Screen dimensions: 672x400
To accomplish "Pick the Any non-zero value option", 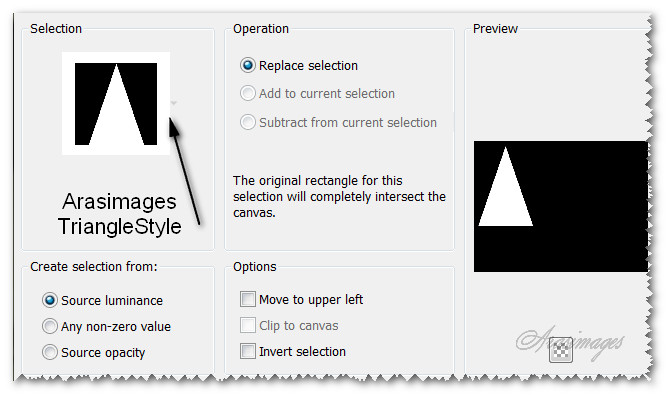I will pyautogui.click(x=50, y=326).
